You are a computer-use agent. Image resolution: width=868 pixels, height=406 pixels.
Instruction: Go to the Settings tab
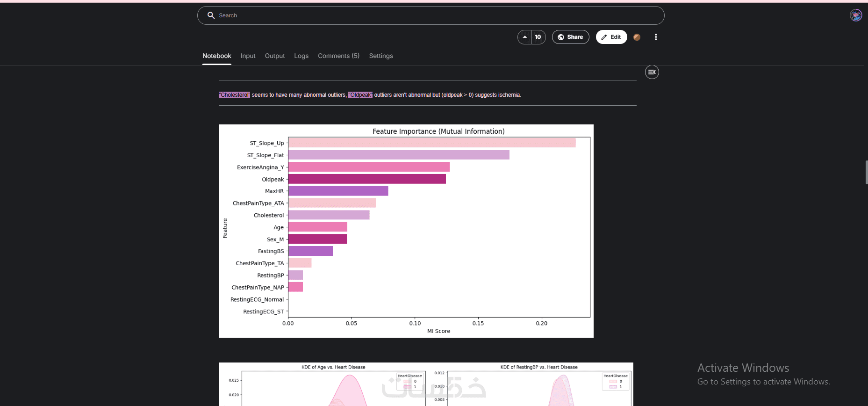[x=381, y=56]
